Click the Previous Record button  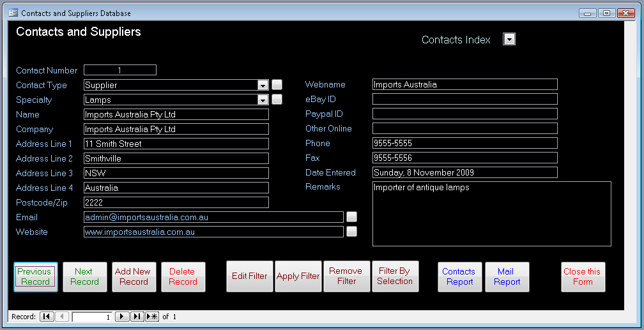36,277
